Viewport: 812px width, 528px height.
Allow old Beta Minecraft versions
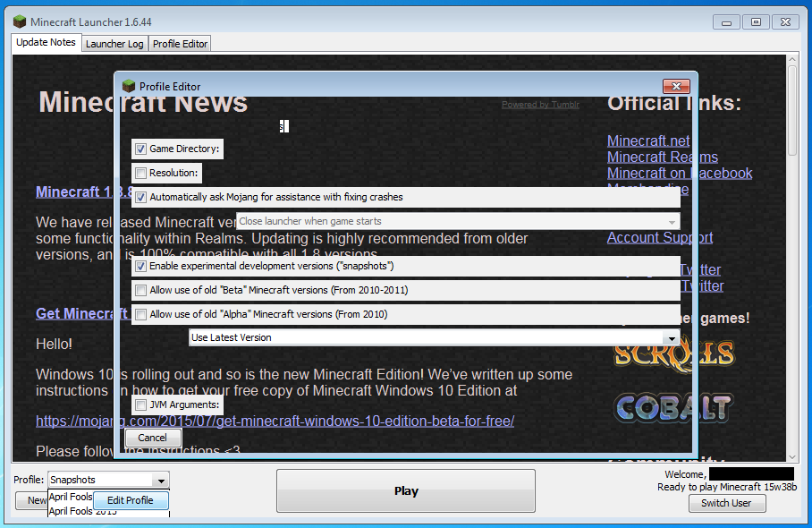pos(140,290)
